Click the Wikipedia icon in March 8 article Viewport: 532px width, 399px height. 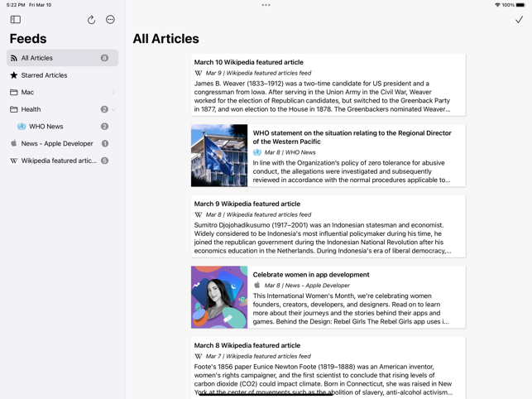coord(199,356)
